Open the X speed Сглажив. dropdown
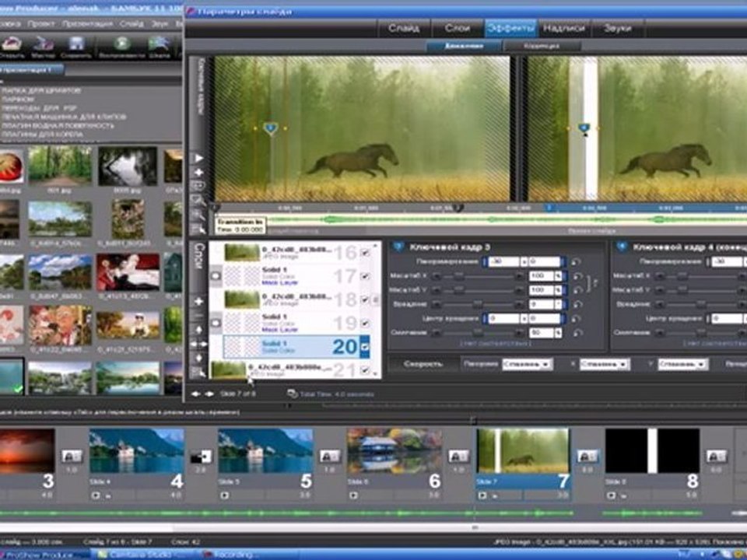747x560 pixels. point(605,365)
